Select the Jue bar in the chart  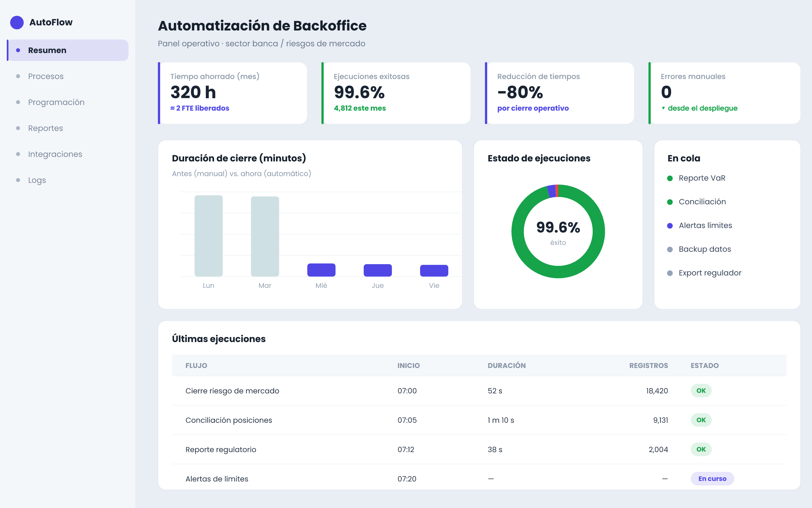[x=378, y=270]
